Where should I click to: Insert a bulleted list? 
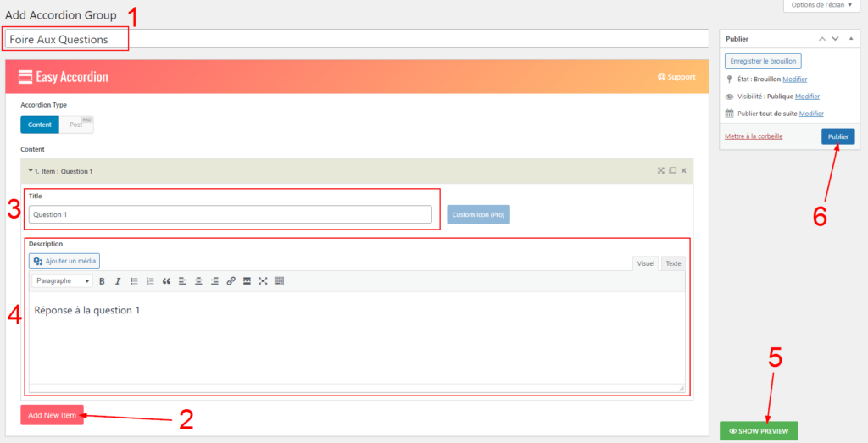point(134,281)
